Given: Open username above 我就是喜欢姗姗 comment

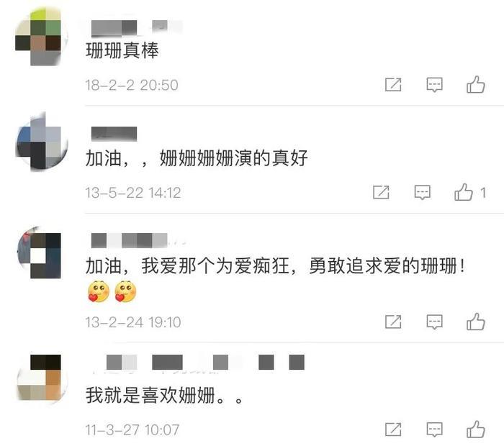Looking at the screenshot, I should coord(198,363).
